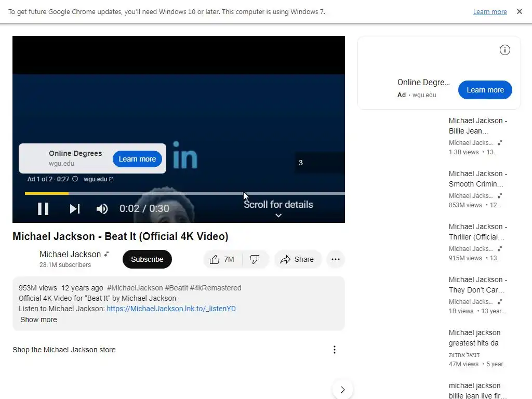Open wgu.edu advertiser link under ad
532x399 pixels.
tap(98, 179)
